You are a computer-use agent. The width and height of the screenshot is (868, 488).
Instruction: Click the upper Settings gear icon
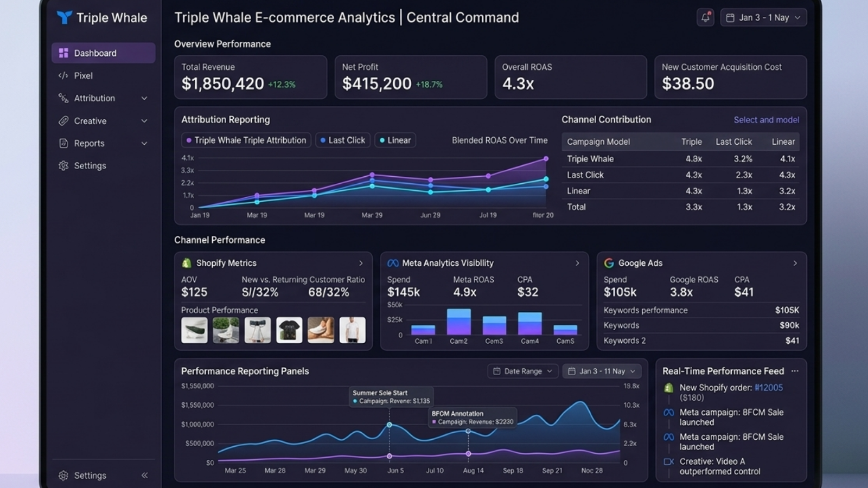point(63,165)
